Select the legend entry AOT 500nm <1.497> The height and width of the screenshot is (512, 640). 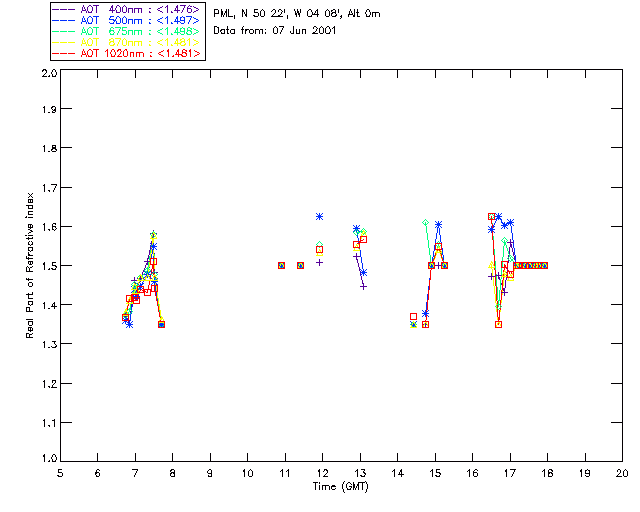pyautogui.click(x=127, y=20)
